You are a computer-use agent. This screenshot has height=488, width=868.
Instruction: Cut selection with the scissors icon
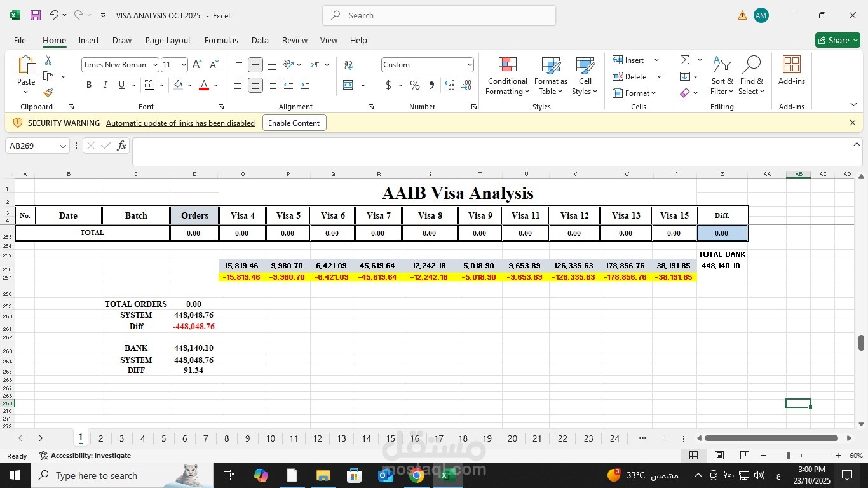pos(48,60)
